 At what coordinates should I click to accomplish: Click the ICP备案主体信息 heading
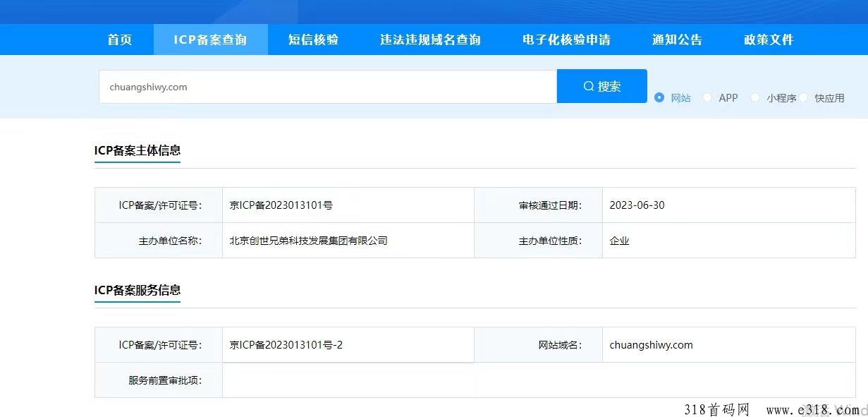coord(137,150)
